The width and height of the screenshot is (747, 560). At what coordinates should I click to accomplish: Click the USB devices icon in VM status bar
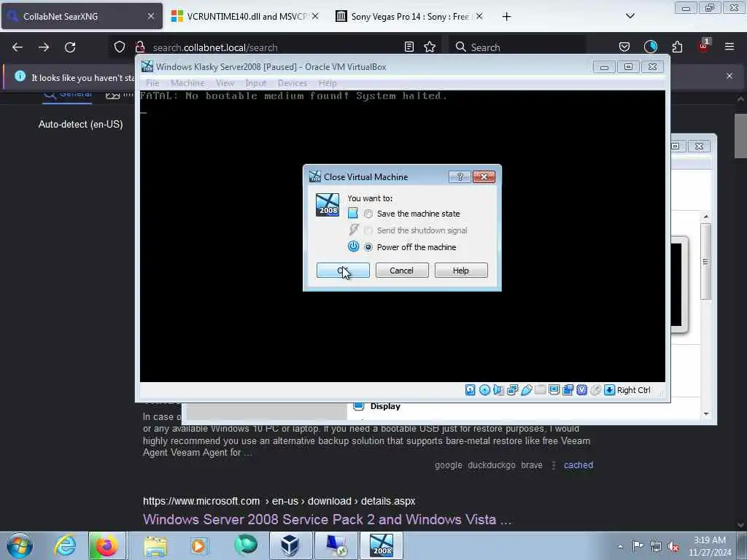[x=527, y=390]
